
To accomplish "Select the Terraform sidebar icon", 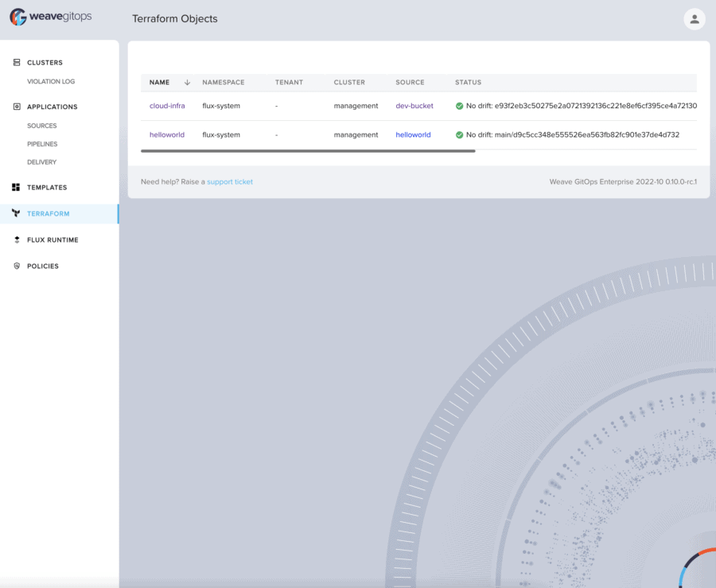I will coord(17,213).
